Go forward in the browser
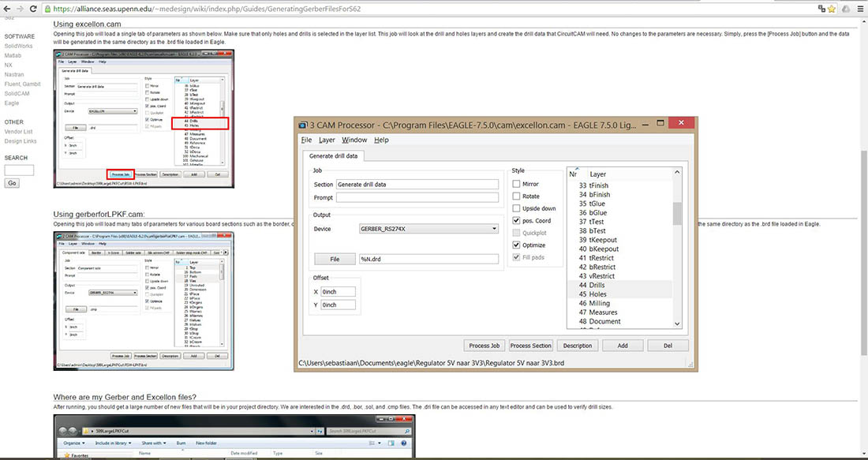Image resolution: width=868 pixels, height=460 pixels. click(x=21, y=9)
